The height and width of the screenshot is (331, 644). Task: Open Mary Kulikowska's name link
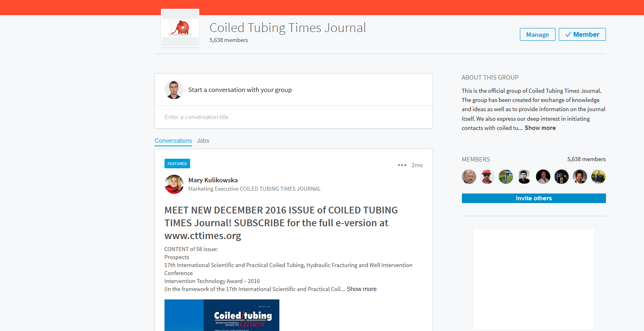coord(213,180)
